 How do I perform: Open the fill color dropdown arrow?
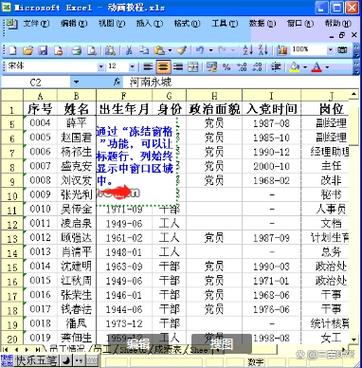[305, 67]
